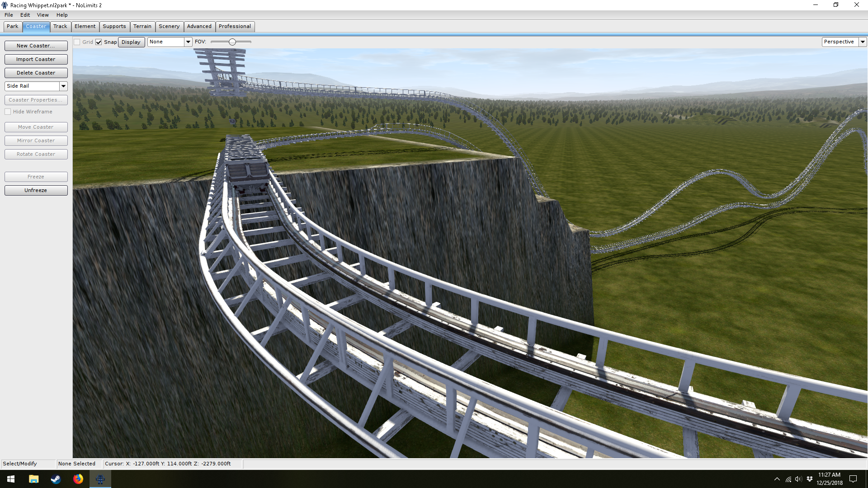Expand the Side Rail coaster dropdown
868x488 pixels.
63,86
